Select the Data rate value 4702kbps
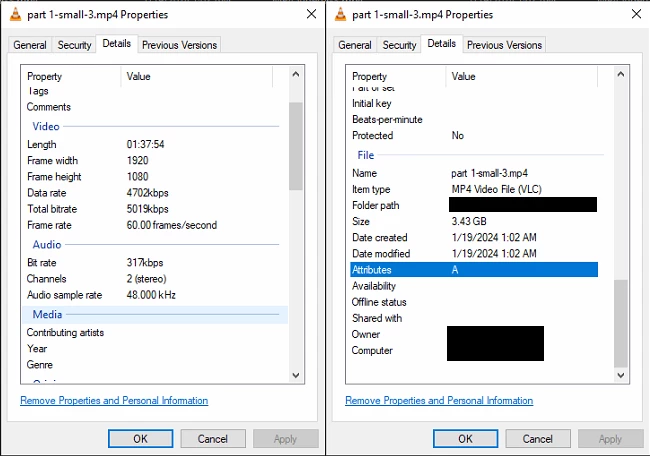 (147, 193)
